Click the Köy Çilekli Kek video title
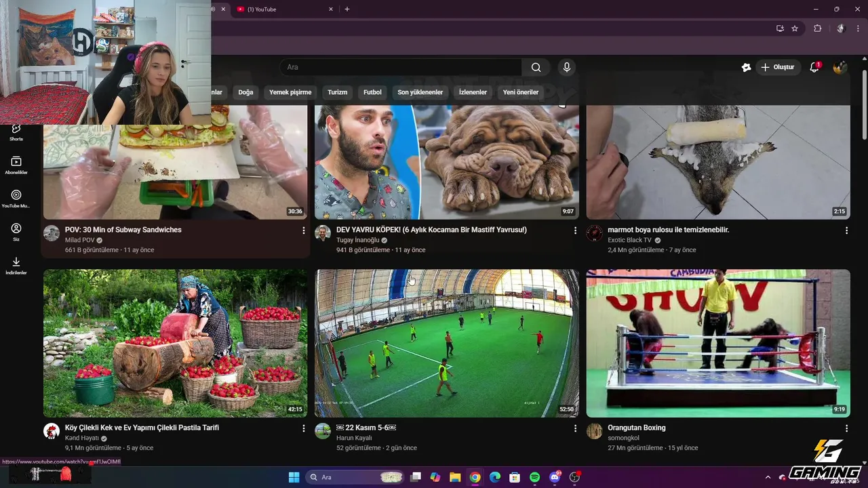Screen dimensions: 868x488 [142, 428]
